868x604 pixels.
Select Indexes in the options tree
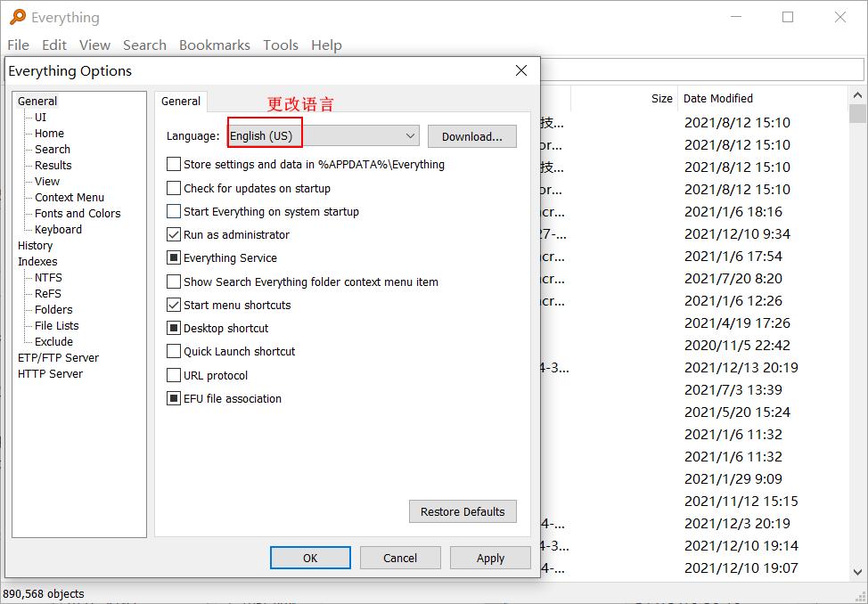37,261
